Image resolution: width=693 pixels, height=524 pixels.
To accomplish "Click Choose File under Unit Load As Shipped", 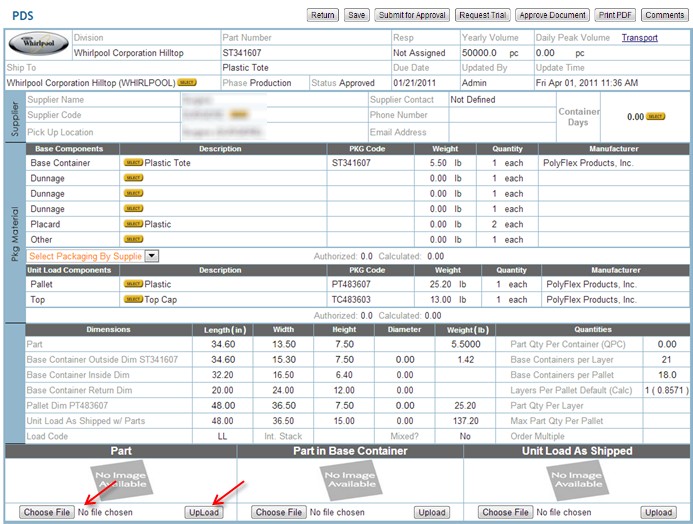I will (506, 513).
